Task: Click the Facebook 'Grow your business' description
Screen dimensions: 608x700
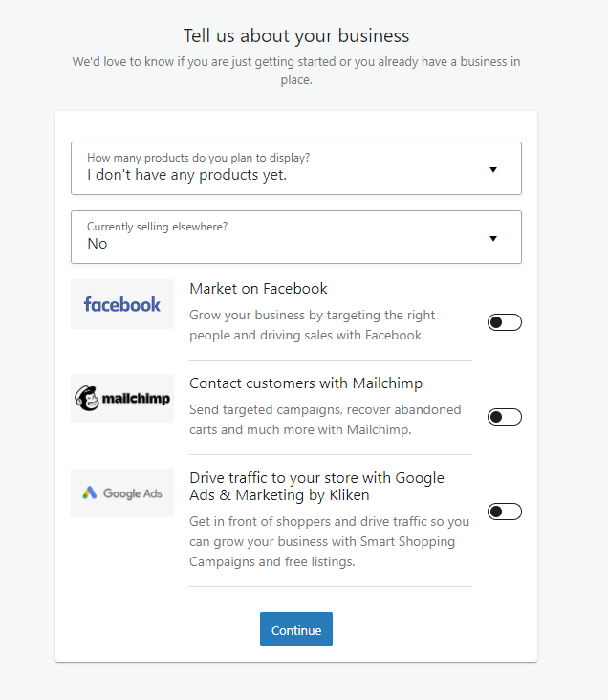Action: pyautogui.click(x=312, y=325)
